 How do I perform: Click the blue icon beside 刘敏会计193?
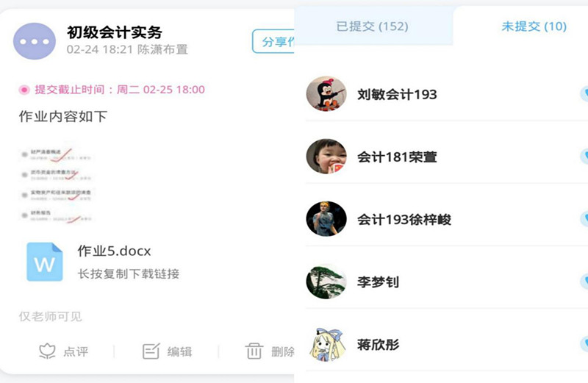(x=584, y=94)
